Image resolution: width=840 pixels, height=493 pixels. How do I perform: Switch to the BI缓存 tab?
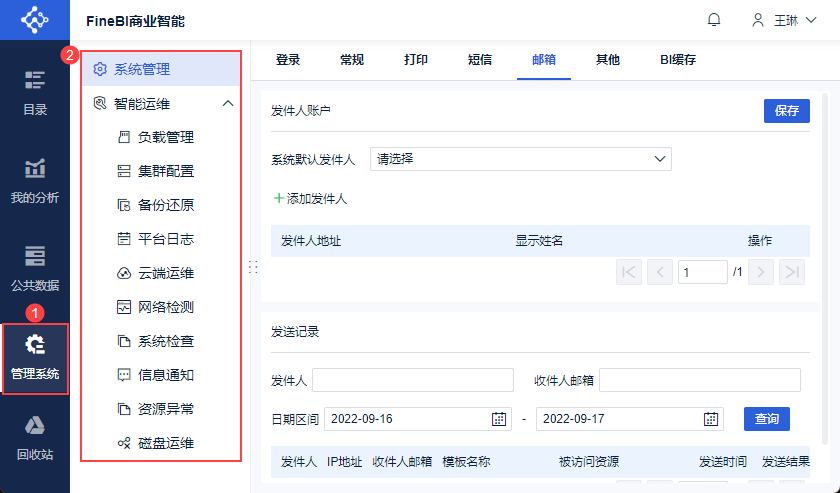click(x=677, y=60)
